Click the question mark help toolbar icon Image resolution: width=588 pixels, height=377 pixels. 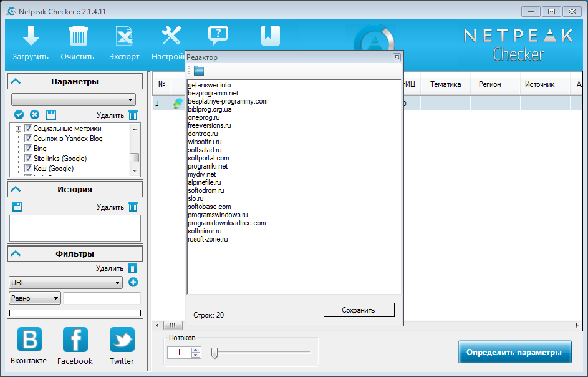218,36
